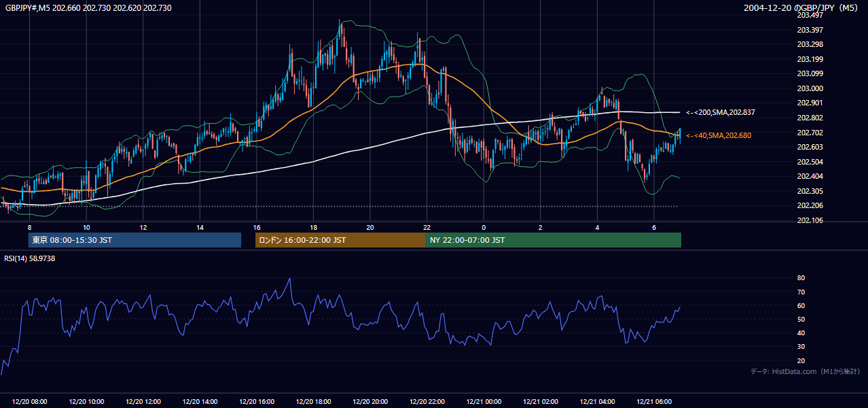The image size is (868, 408).
Task: Click price axis value 203.298
Action: point(810,44)
